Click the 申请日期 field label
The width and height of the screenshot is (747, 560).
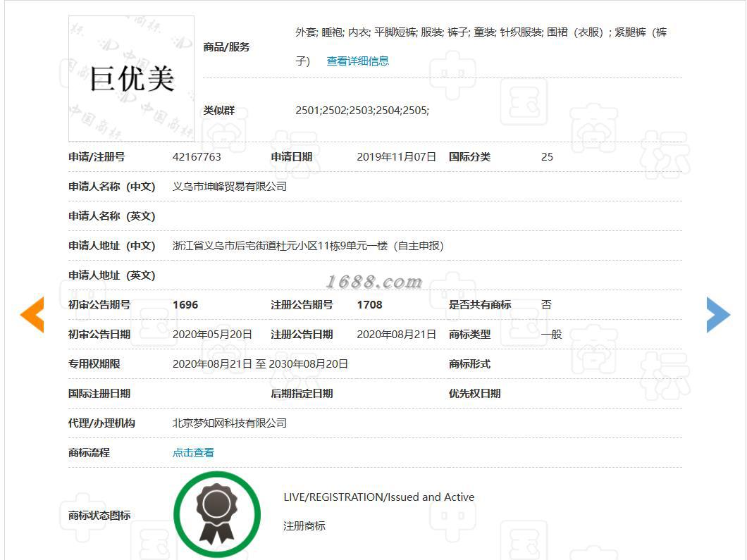pos(292,157)
